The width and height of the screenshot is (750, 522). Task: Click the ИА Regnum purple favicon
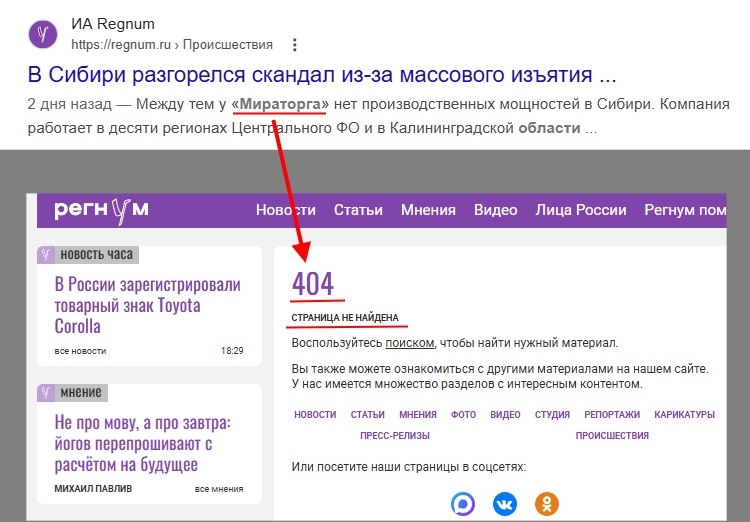43,34
